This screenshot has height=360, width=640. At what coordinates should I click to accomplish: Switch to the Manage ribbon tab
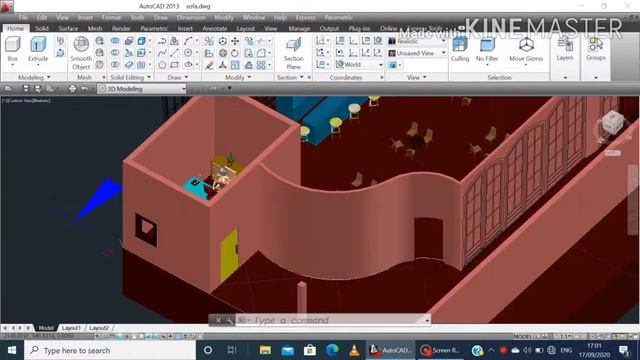coord(299,28)
